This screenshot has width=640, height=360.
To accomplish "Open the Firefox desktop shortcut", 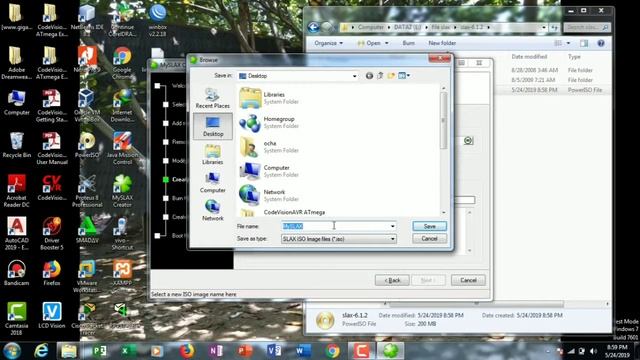I will (52, 273).
